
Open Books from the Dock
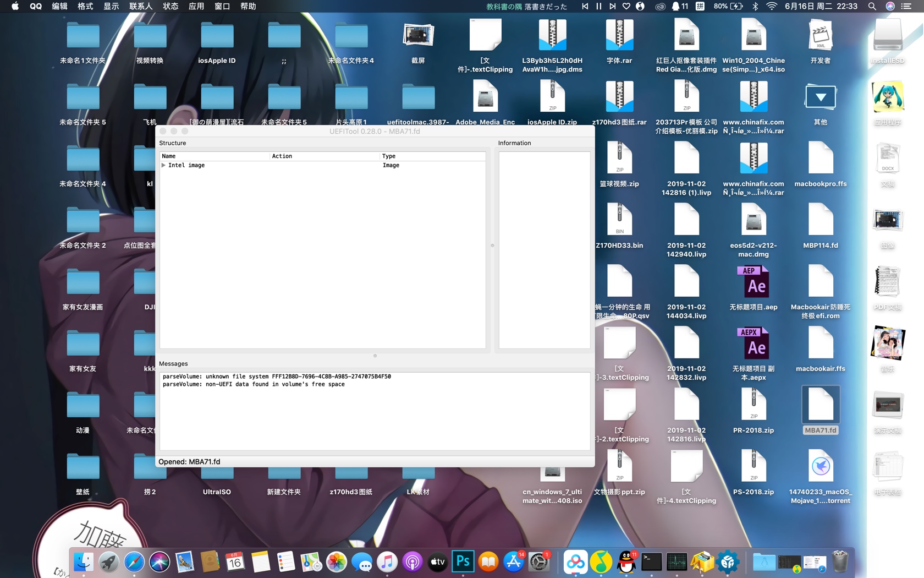click(x=488, y=562)
